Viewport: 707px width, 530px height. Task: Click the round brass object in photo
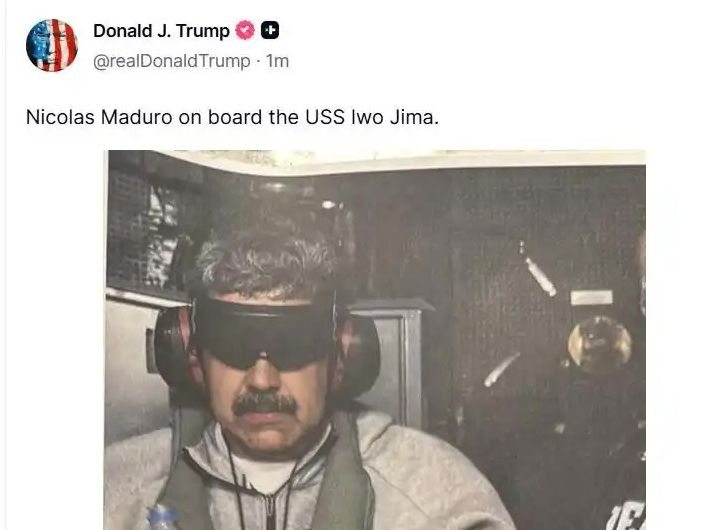599,342
